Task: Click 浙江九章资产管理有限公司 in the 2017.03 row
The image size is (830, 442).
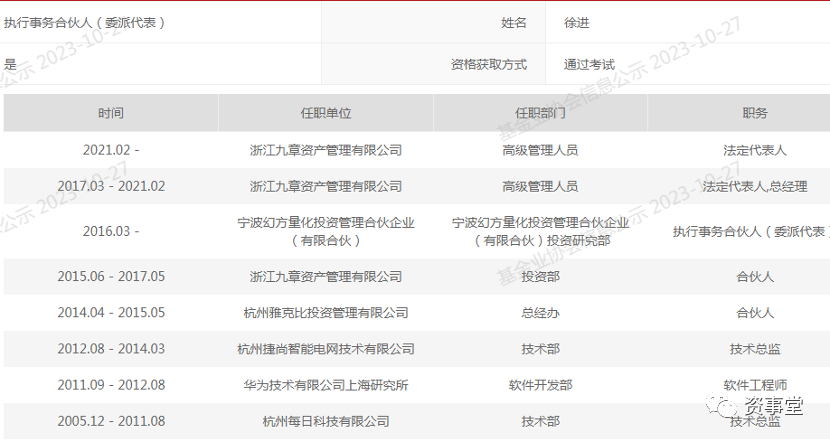Action: [326, 186]
